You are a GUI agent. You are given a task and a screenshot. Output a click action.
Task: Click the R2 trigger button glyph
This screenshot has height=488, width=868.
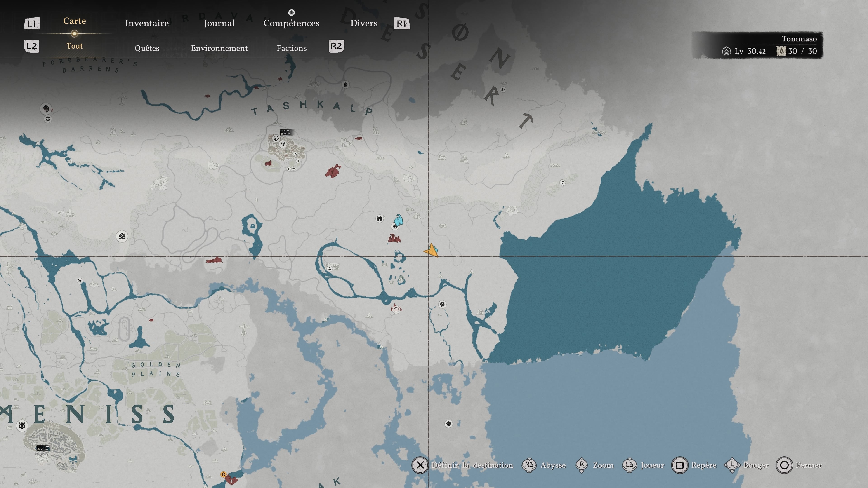pos(336,46)
